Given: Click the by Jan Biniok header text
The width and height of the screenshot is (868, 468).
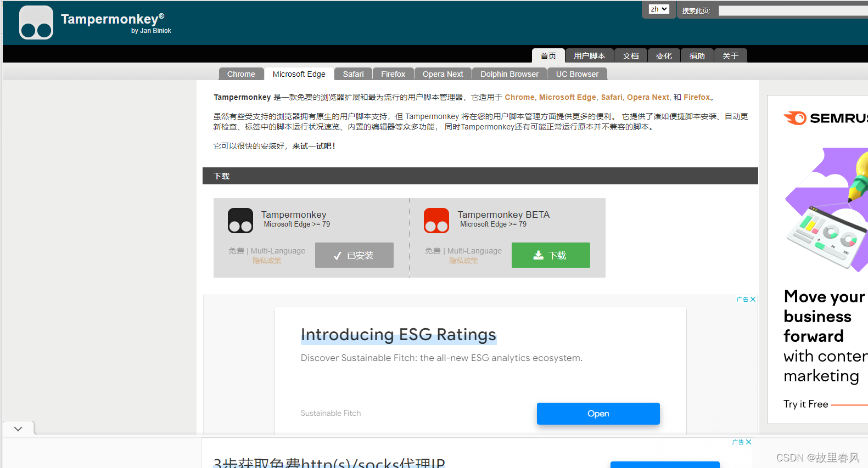Looking at the screenshot, I should coord(151,31).
